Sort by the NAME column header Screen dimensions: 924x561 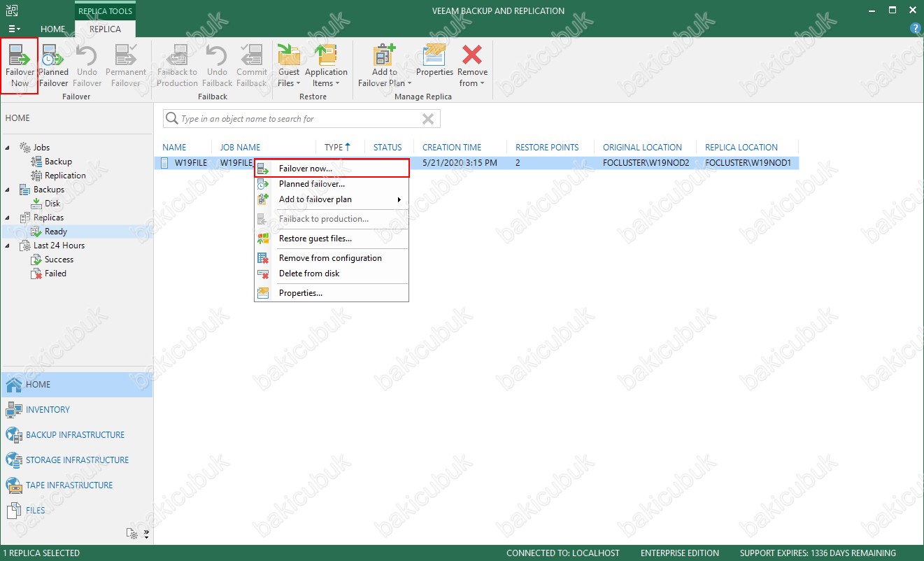tap(174, 148)
